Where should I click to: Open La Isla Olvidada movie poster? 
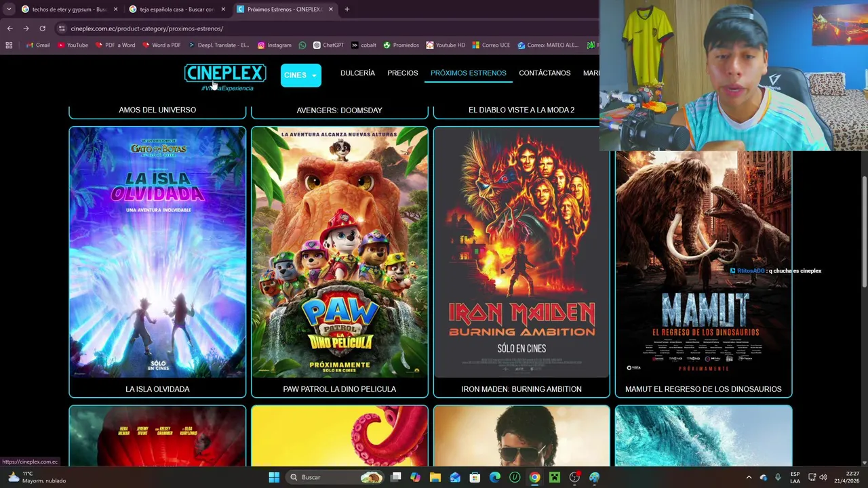click(x=157, y=252)
